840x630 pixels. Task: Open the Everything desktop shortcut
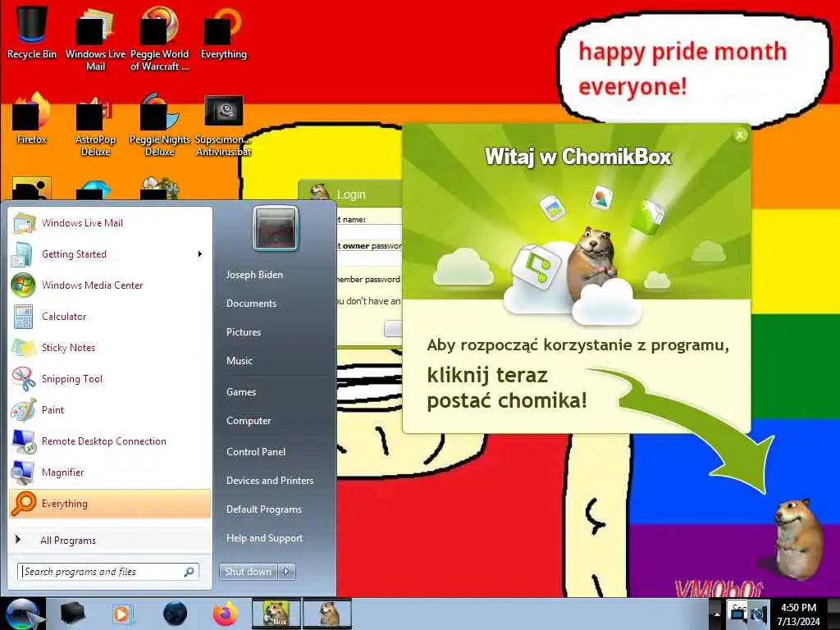click(x=223, y=33)
